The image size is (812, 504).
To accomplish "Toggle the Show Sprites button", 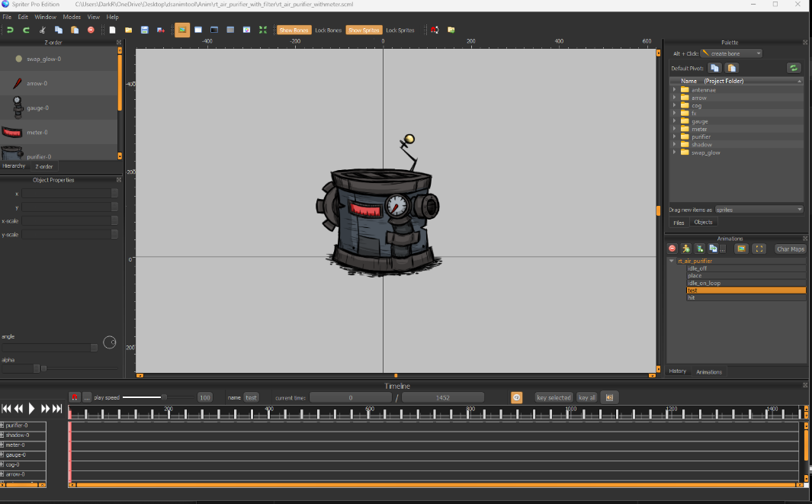I will tap(364, 30).
